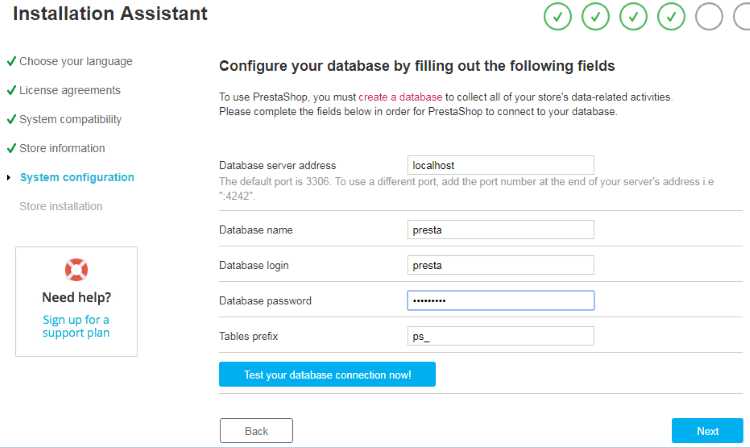Go to the System compatibility step
The height and width of the screenshot is (448, 750).
point(70,120)
